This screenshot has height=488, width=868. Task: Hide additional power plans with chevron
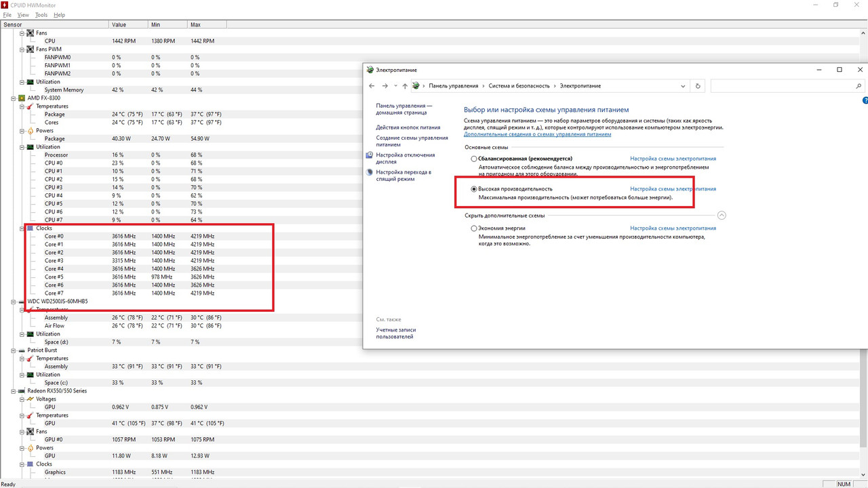pyautogui.click(x=722, y=216)
